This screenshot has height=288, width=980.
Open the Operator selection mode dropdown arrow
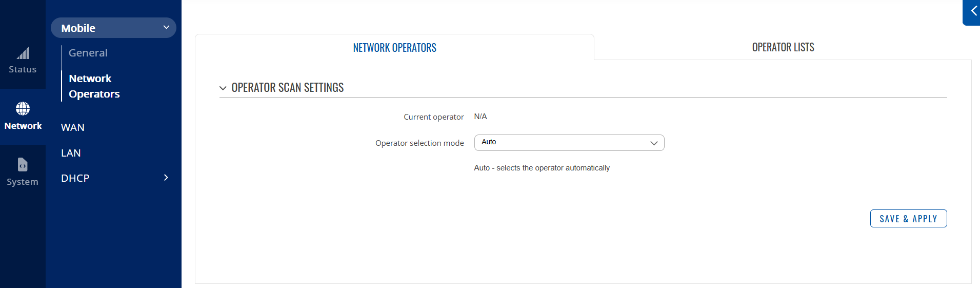tap(653, 143)
